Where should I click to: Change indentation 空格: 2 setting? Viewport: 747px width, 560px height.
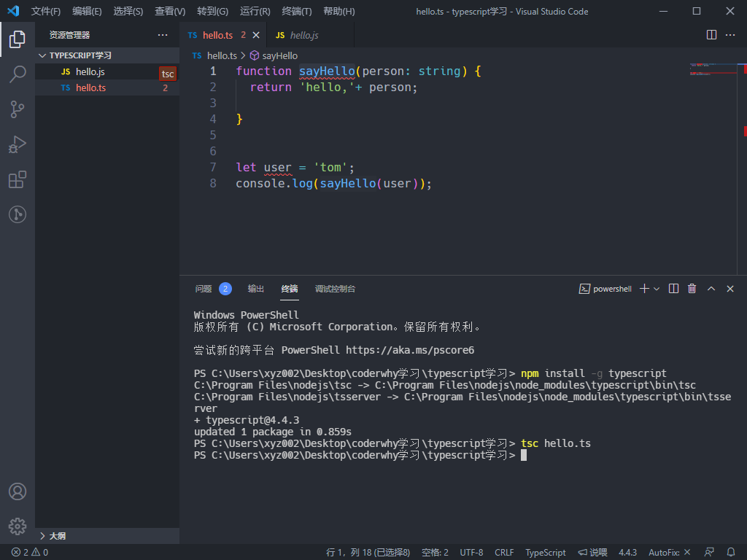click(435, 553)
